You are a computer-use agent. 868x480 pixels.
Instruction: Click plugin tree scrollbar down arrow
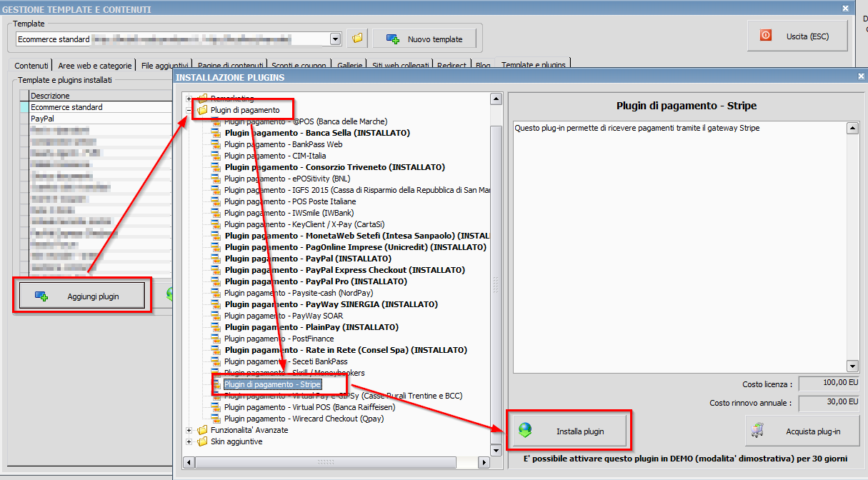click(496, 450)
